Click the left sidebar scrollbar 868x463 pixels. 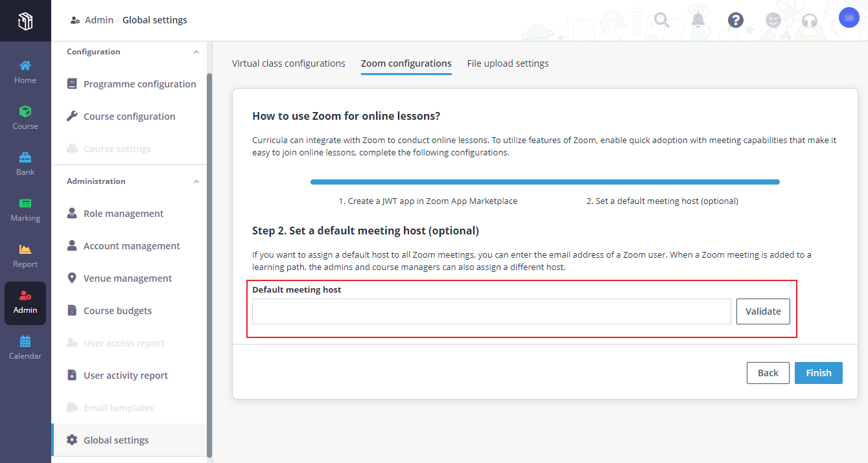pos(209,265)
